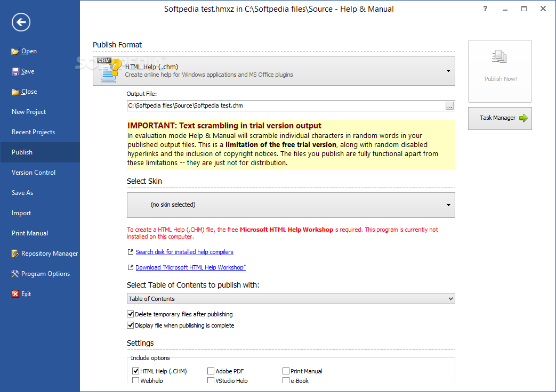Click the Open folder icon
This screenshot has height=392, width=556.
pos(15,51)
